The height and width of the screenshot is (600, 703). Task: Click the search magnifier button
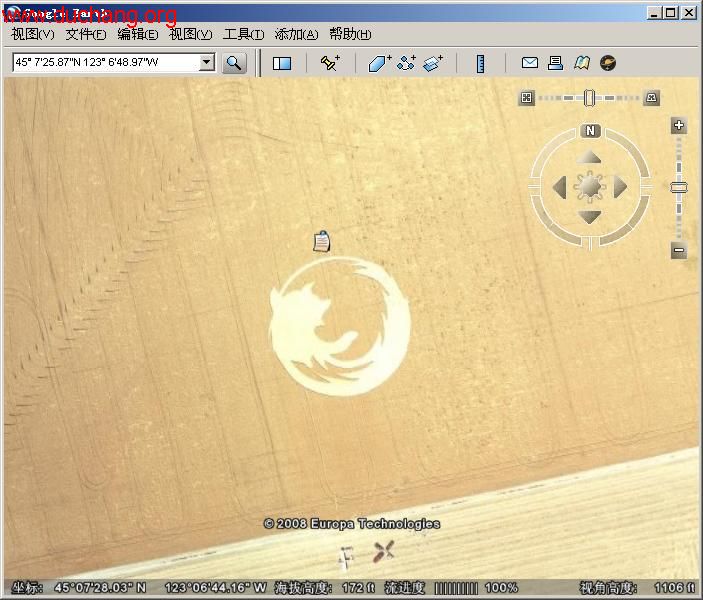[234, 63]
